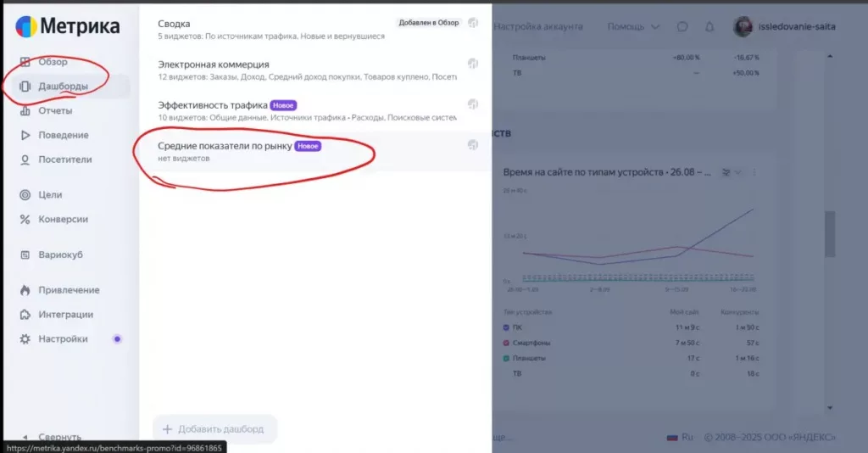Screen dimensions: 868x453
Task: Open Посетители person icon
Action: (25, 159)
